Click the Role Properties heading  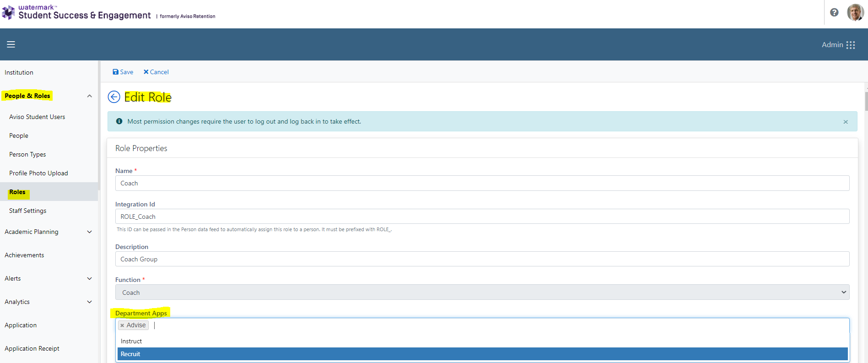coord(141,148)
